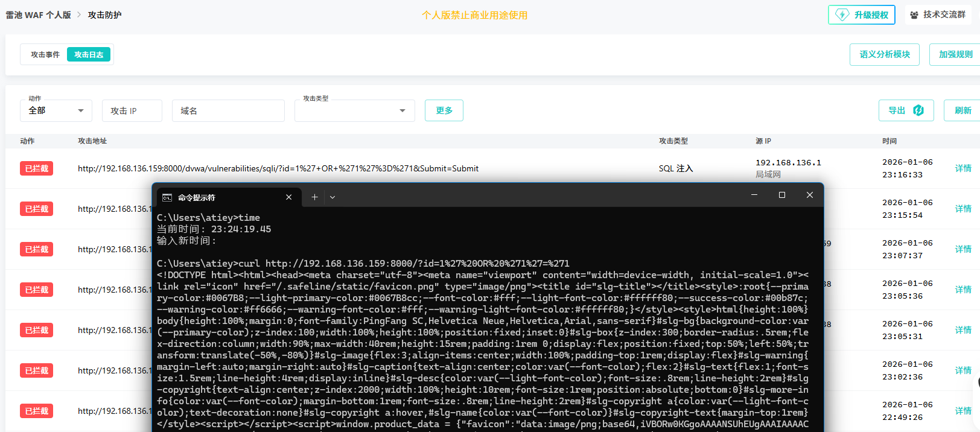Go to 雷池 WAF 个人版 breadcrumb
980x432 pixels.
pyautogui.click(x=39, y=15)
